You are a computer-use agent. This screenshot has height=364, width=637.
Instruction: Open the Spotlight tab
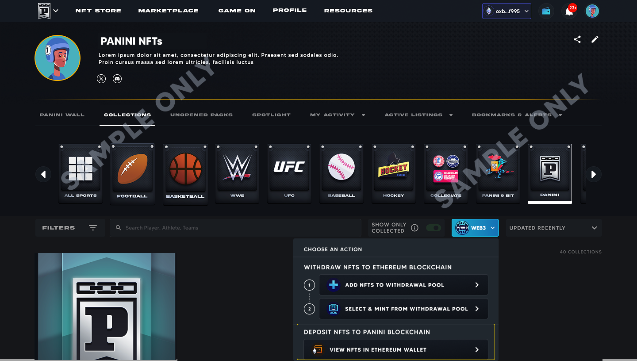click(x=271, y=115)
